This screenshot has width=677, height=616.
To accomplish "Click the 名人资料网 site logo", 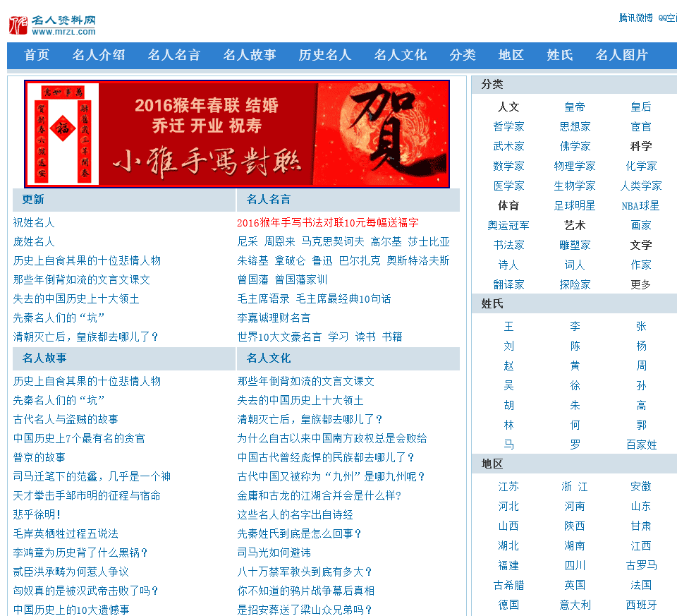I will click(52, 25).
